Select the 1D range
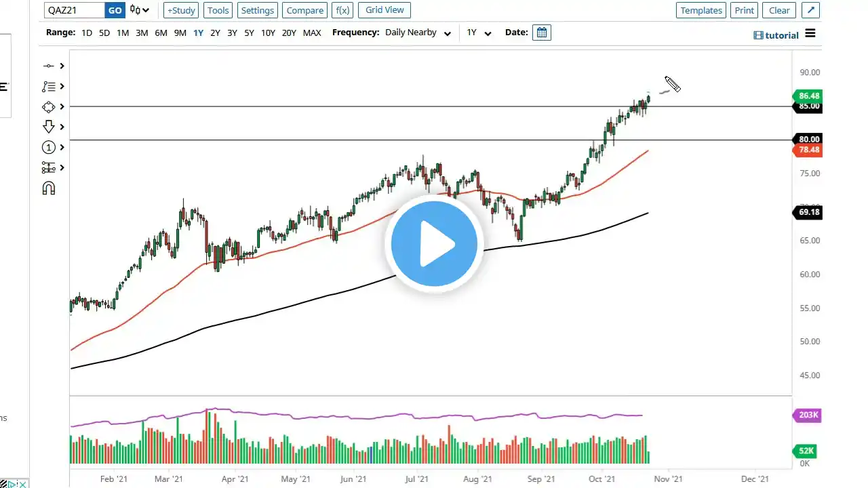 [x=87, y=33]
